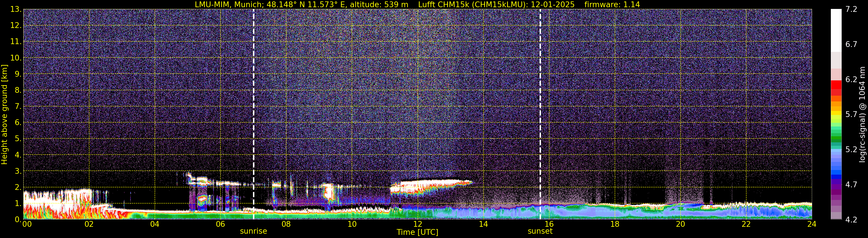The width and height of the screenshot is (868, 238).
Task: Click the height tick label '11.'
Action: 16,41
